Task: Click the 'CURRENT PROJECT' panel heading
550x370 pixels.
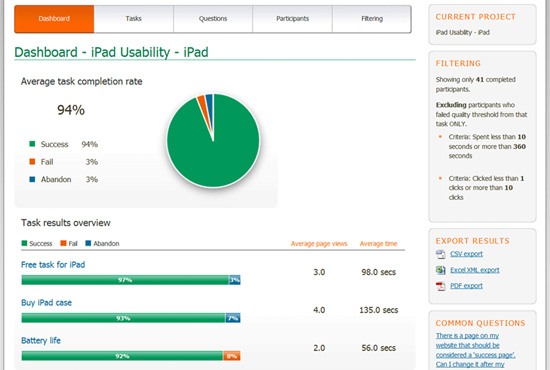Action: pyautogui.click(x=476, y=17)
